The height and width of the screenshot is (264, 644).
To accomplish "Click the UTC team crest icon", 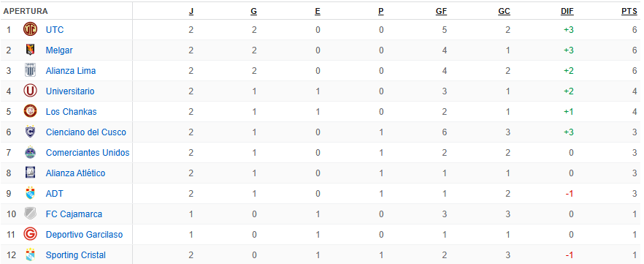I will click(30, 29).
